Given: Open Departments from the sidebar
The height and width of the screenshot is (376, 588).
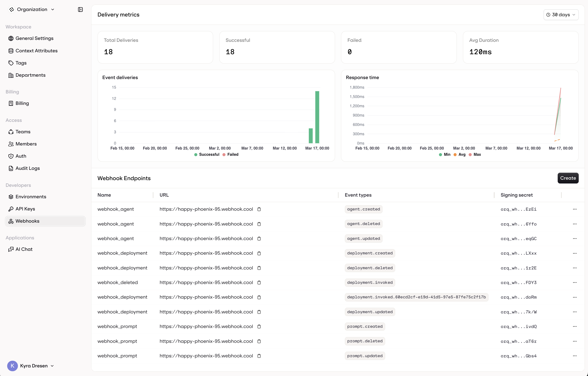Looking at the screenshot, I should [31, 75].
